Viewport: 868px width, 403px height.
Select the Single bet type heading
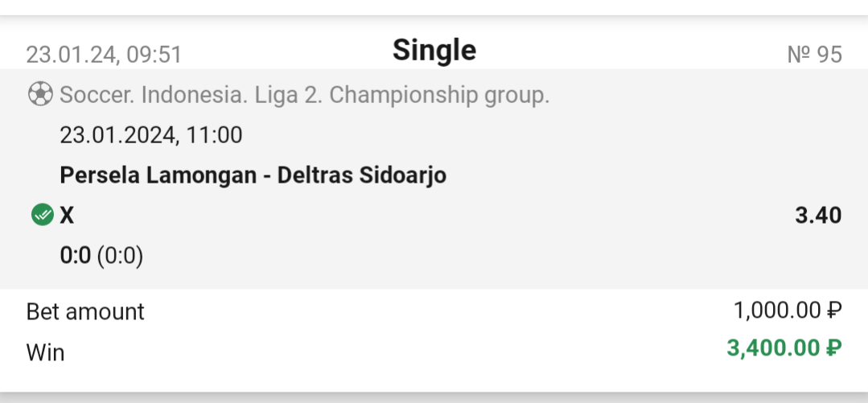pos(434,51)
